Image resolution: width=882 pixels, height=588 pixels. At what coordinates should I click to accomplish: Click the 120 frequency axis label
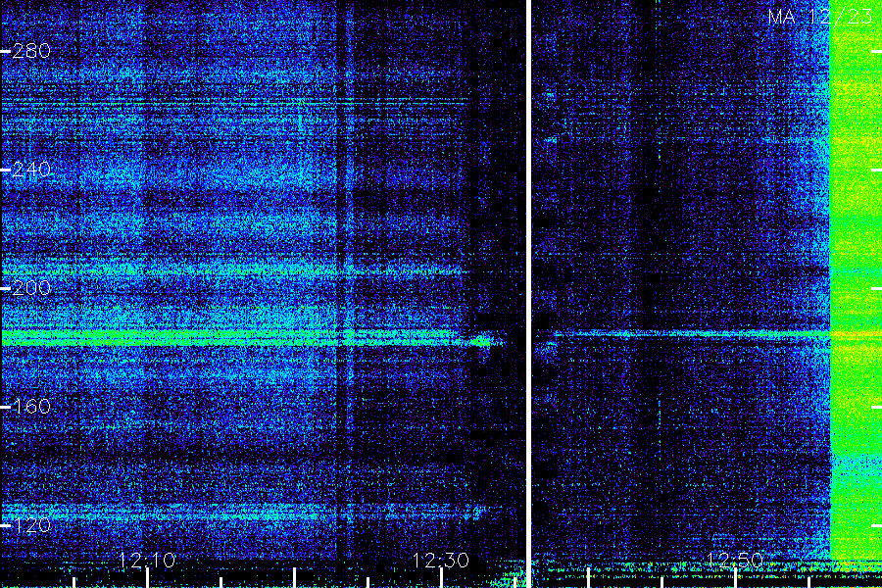[31, 525]
